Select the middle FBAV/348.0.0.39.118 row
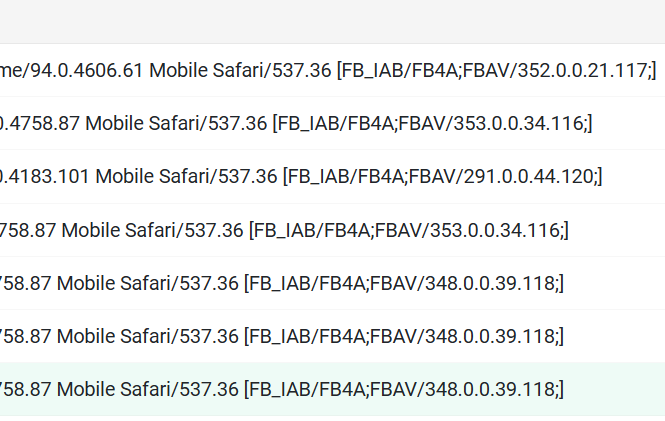 coord(332,336)
